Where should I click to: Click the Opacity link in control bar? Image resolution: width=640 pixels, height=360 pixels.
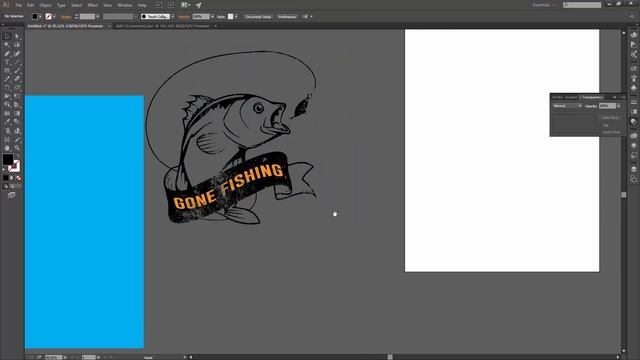click(184, 17)
